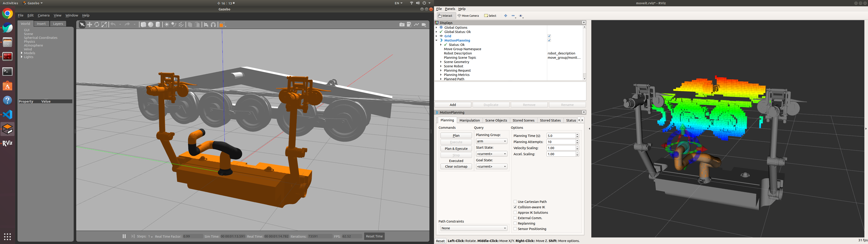The height and width of the screenshot is (244, 868).
Task: Open the Panels menu in RViz
Action: click(450, 9)
